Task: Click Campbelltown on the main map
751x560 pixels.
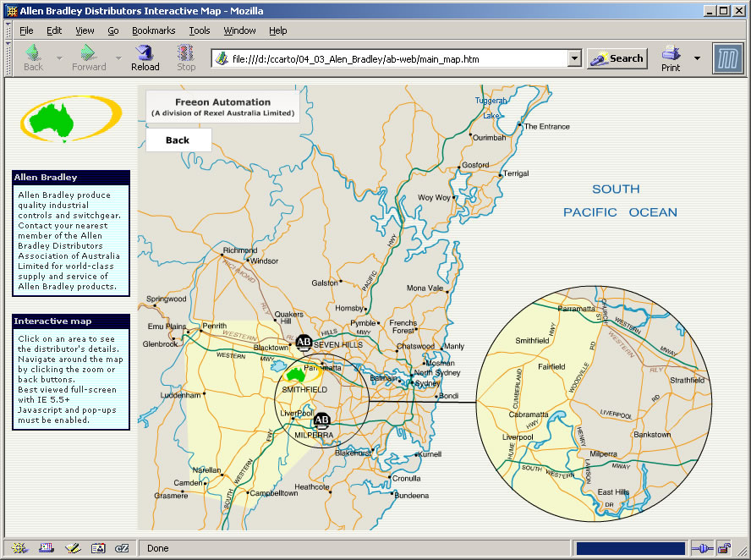Action: [x=273, y=493]
